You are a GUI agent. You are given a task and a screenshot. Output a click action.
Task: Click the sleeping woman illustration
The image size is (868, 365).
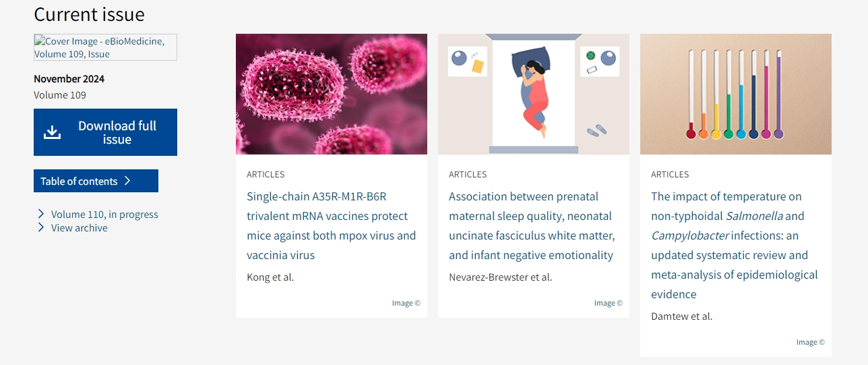tap(533, 94)
